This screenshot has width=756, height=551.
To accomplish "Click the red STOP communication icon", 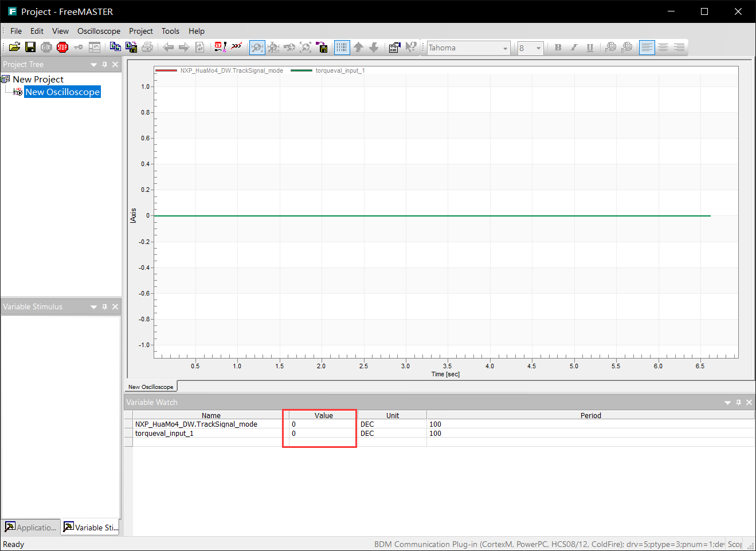I will point(63,48).
